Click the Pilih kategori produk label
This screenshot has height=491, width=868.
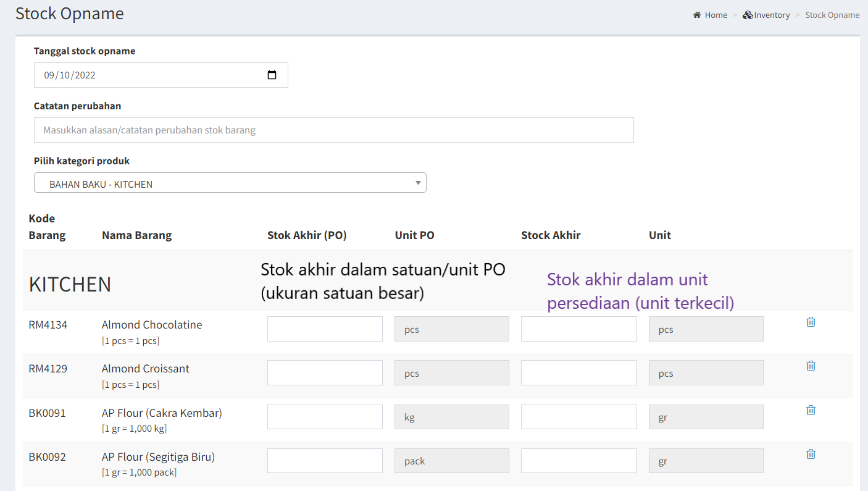(81, 161)
